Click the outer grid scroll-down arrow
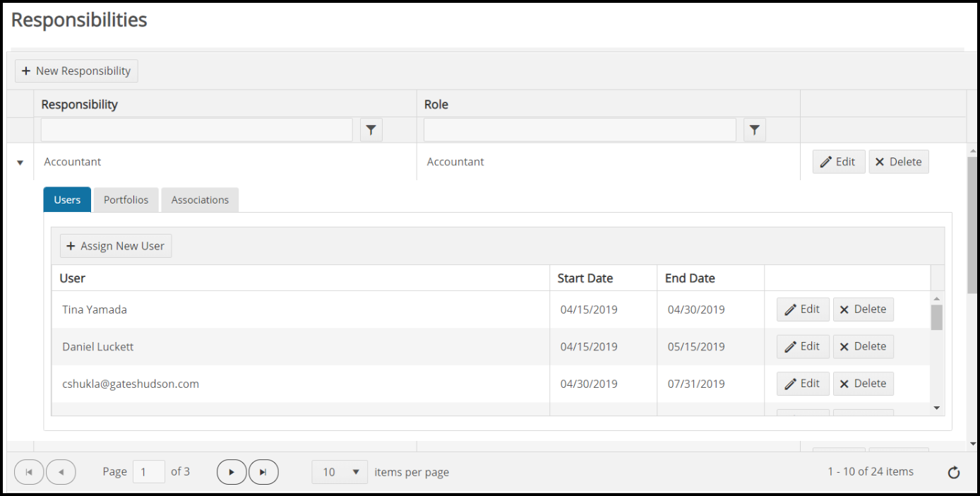This screenshot has height=496, width=980. [973, 444]
